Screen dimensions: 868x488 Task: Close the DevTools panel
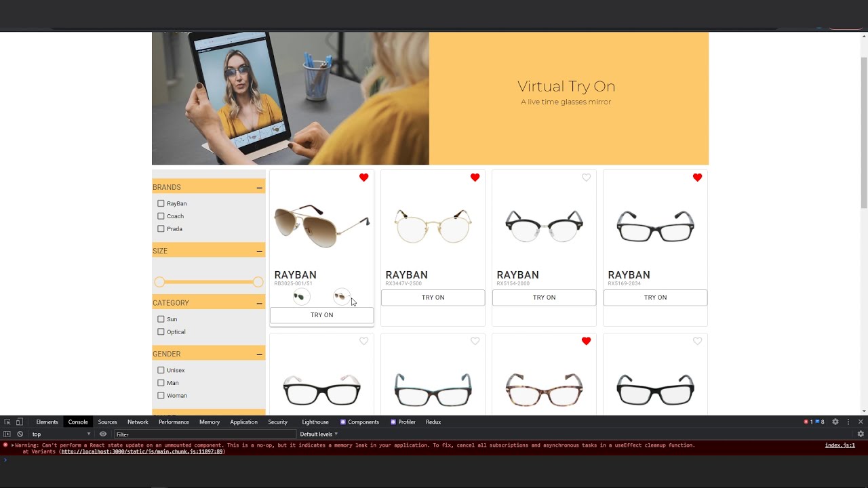[861, 422]
